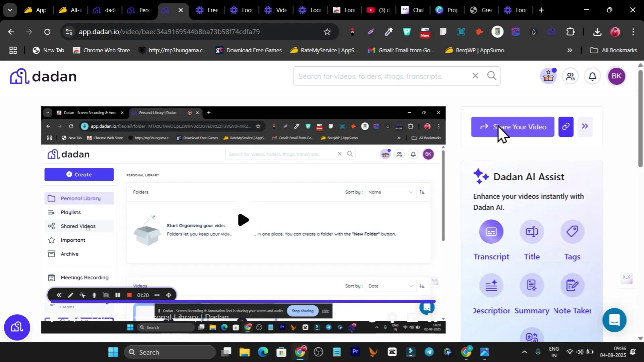Play the video with center play button

point(243,220)
